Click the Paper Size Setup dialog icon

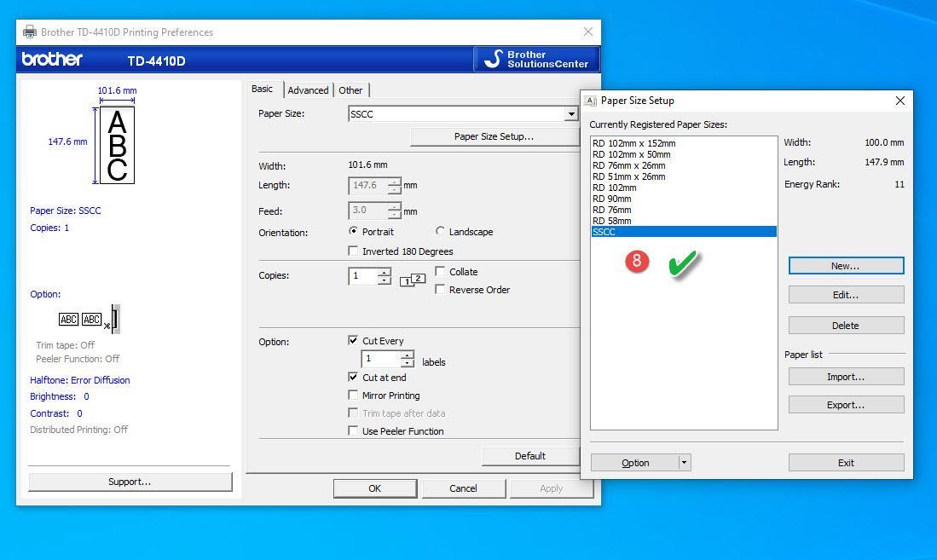tap(591, 101)
